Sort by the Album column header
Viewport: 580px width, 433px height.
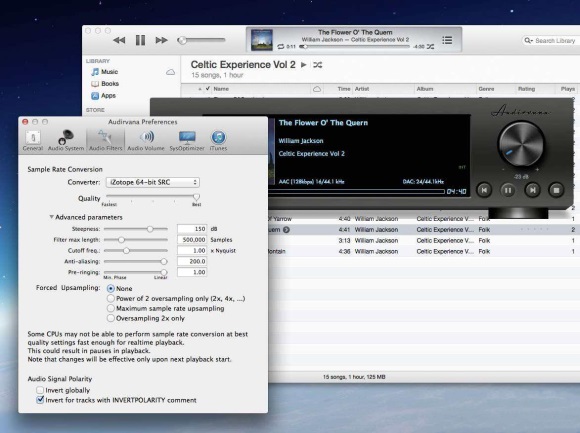click(x=445, y=89)
